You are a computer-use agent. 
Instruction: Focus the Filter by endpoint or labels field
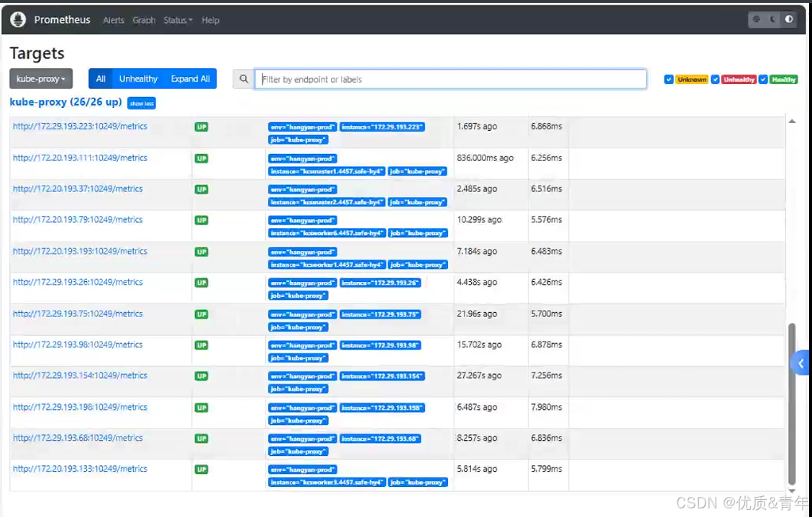pos(450,79)
